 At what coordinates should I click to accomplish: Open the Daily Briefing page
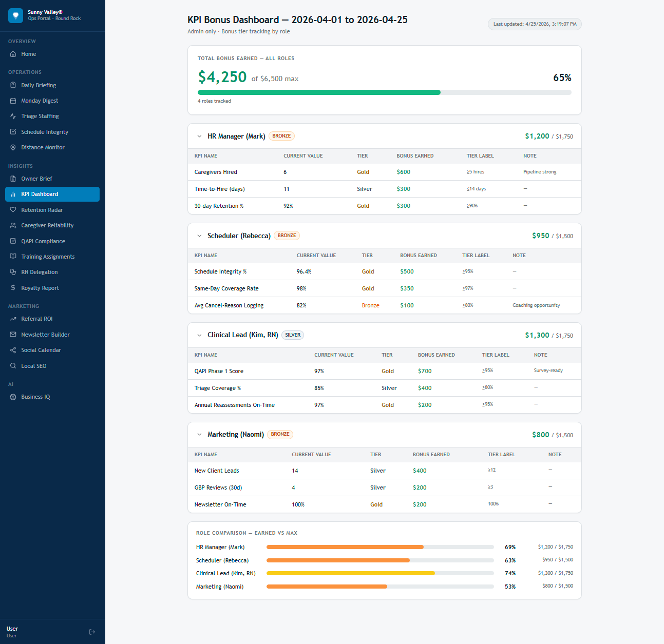click(39, 85)
